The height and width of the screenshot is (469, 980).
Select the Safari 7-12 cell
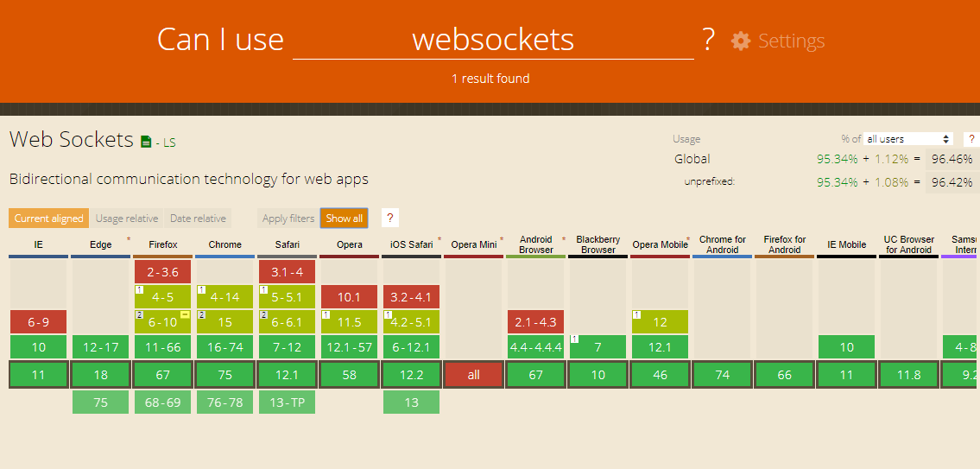tap(287, 347)
